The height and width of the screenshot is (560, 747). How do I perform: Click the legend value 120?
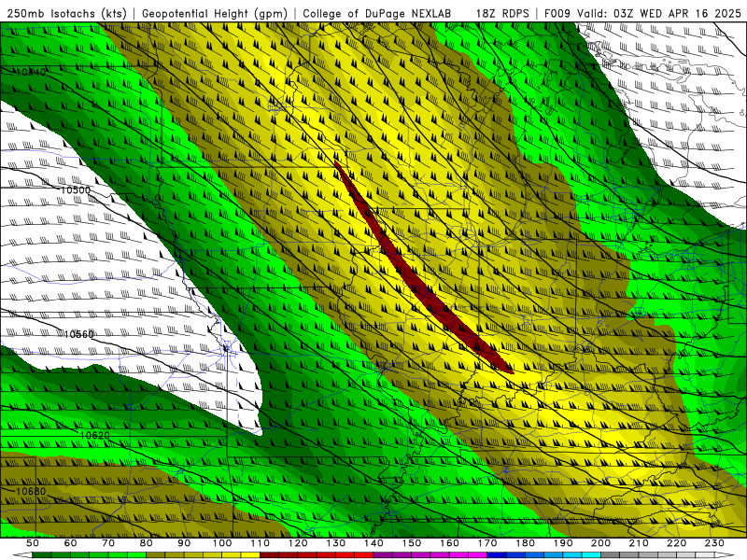pyautogui.click(x=298, y=543)
